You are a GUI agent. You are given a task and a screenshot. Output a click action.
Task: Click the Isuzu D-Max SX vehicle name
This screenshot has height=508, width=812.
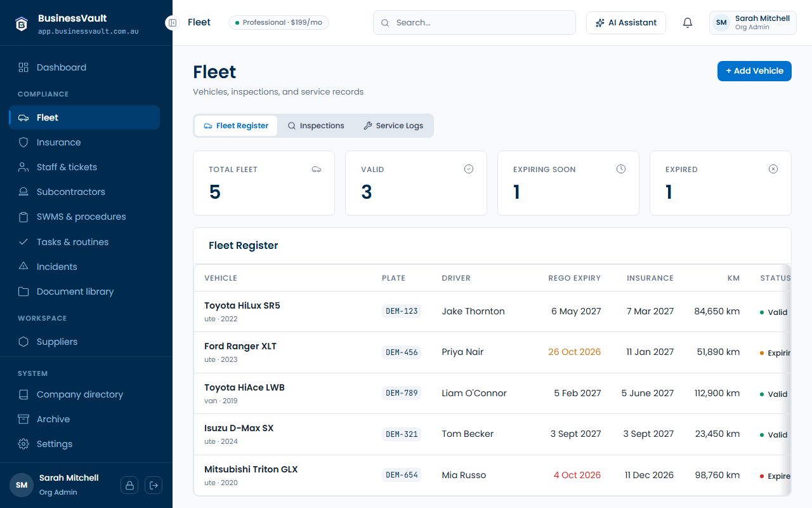click(x=239, y=428)
